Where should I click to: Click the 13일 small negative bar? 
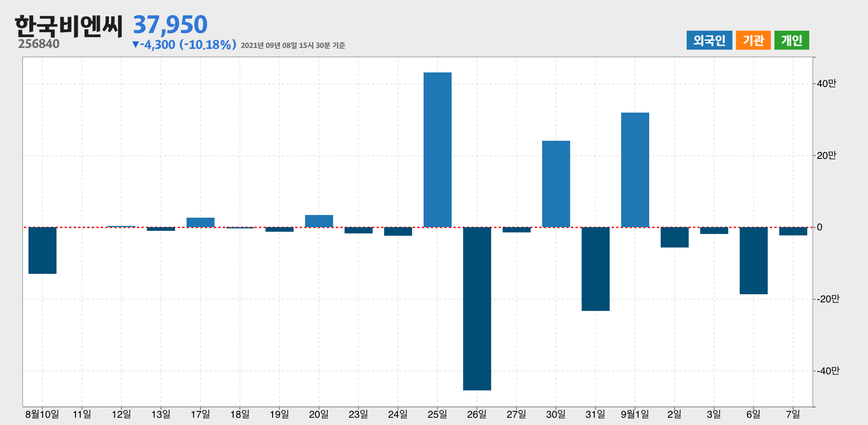[x=161, y=229]
